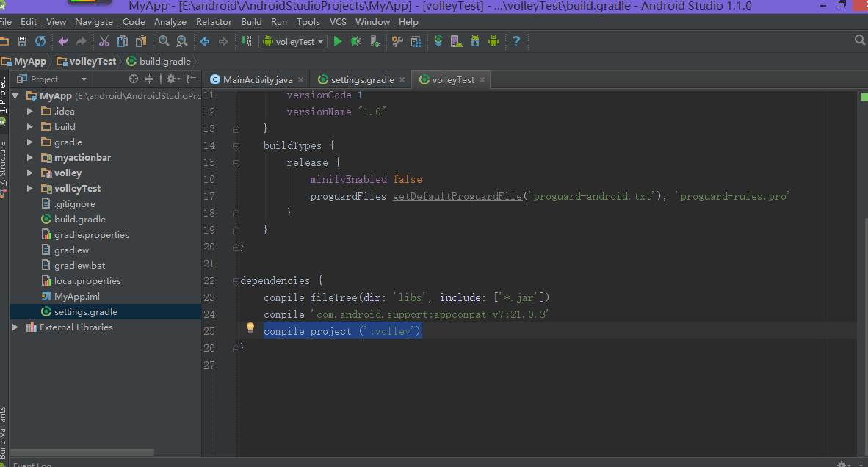Click the Cut scissors icon
Screen dimensions: 868x467
[104, 42]
